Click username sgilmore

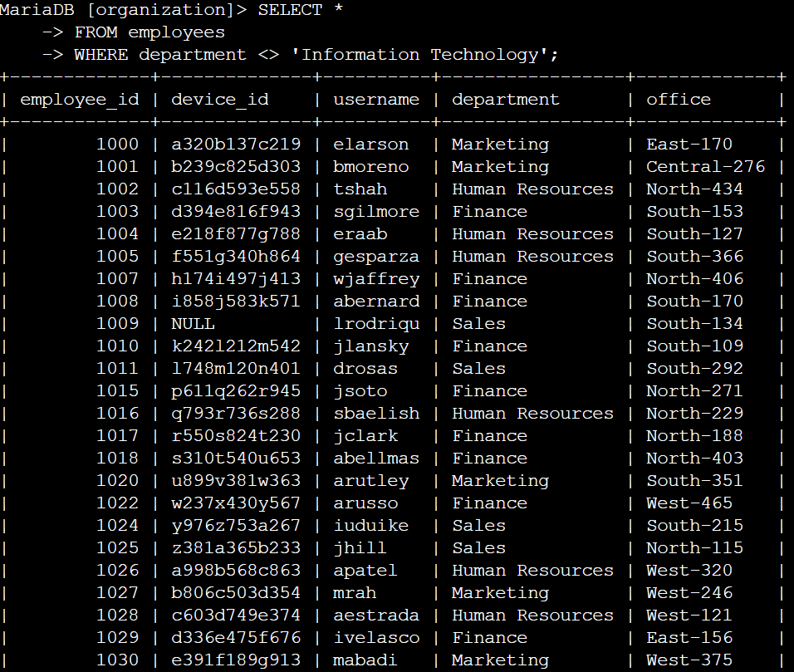[376, 212]
